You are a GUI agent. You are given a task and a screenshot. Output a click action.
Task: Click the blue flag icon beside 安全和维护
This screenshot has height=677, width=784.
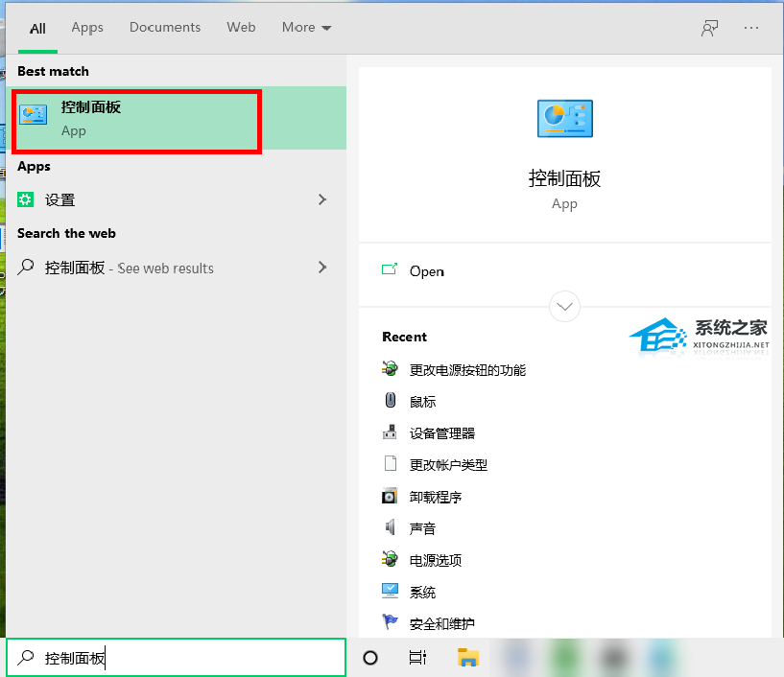390,622
